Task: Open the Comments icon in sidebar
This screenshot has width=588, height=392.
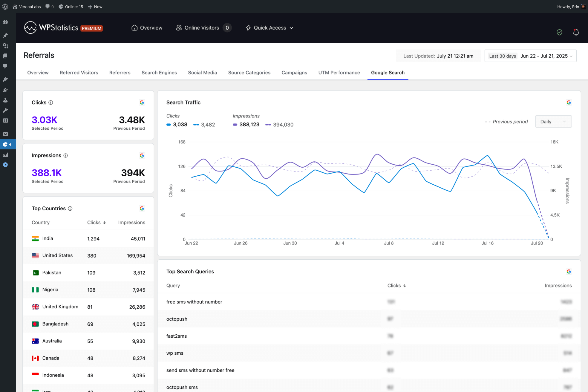Action: click(x=5, y=66)
